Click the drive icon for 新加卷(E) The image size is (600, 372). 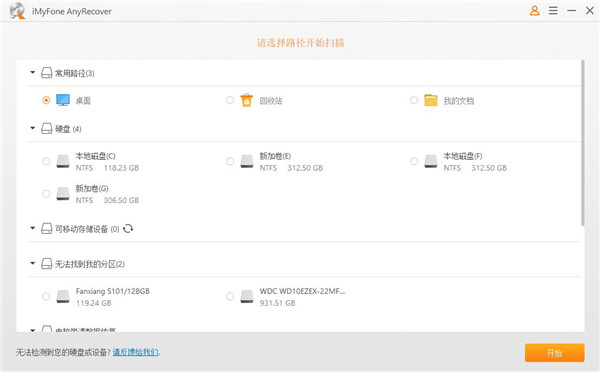(x=247, y=161)
